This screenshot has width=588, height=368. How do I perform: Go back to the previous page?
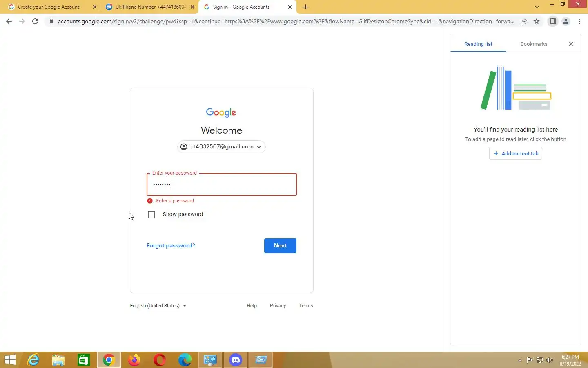click(9, 21)
